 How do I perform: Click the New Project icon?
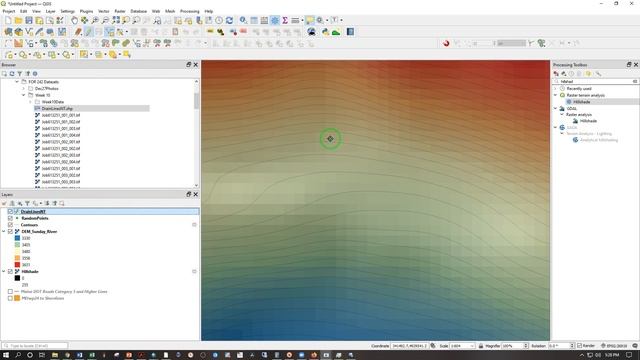pyautogui.click(x=8, y=20)
